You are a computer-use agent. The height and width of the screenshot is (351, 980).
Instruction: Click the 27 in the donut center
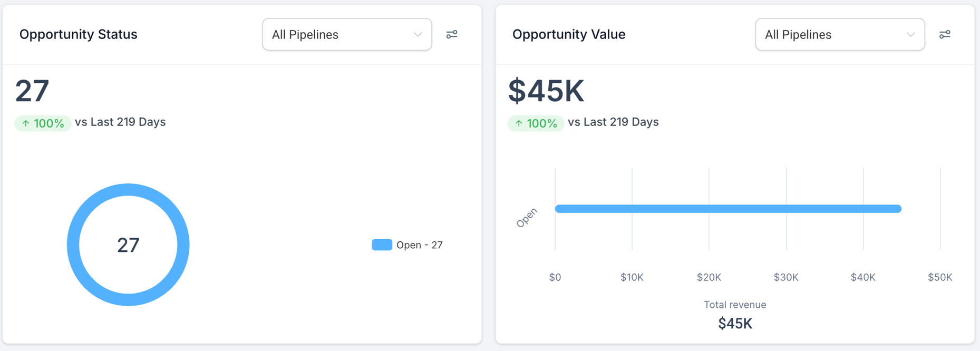click(x=128, y=245)
